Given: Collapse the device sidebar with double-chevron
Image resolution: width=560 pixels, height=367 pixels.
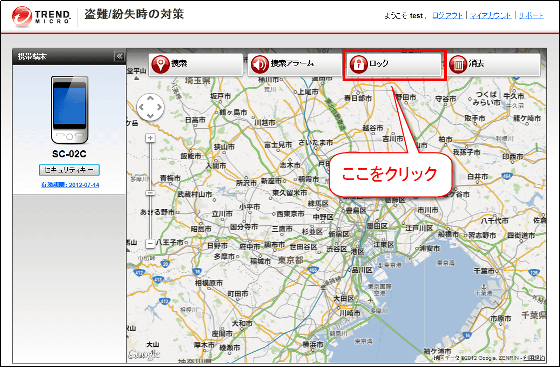Looking at the screenshot, I should tap(119, 56).
